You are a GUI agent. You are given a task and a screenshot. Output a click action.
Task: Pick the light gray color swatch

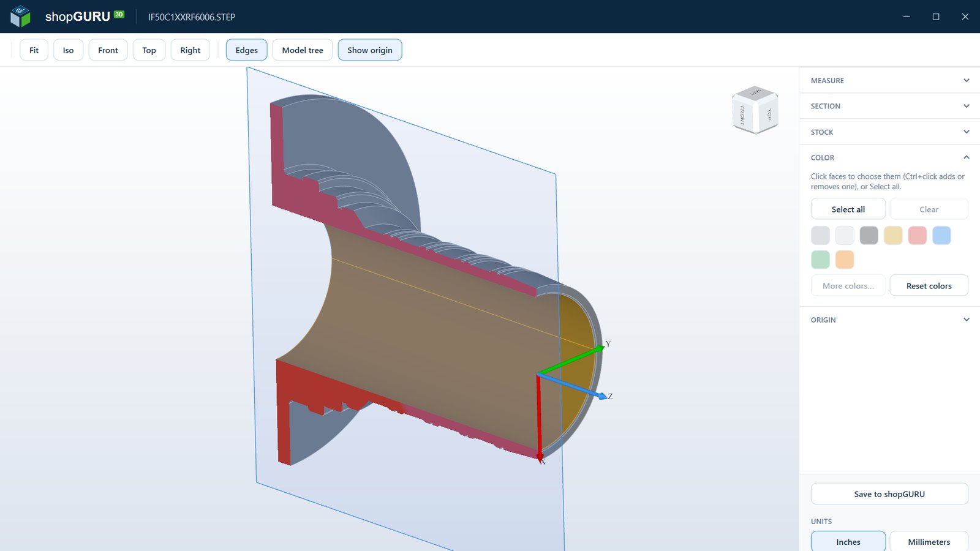pyautogui.click(x=820, y=235)
